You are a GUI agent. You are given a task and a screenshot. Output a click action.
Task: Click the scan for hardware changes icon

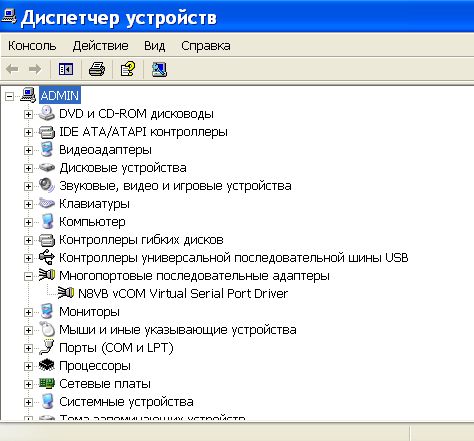click(159, 69)
